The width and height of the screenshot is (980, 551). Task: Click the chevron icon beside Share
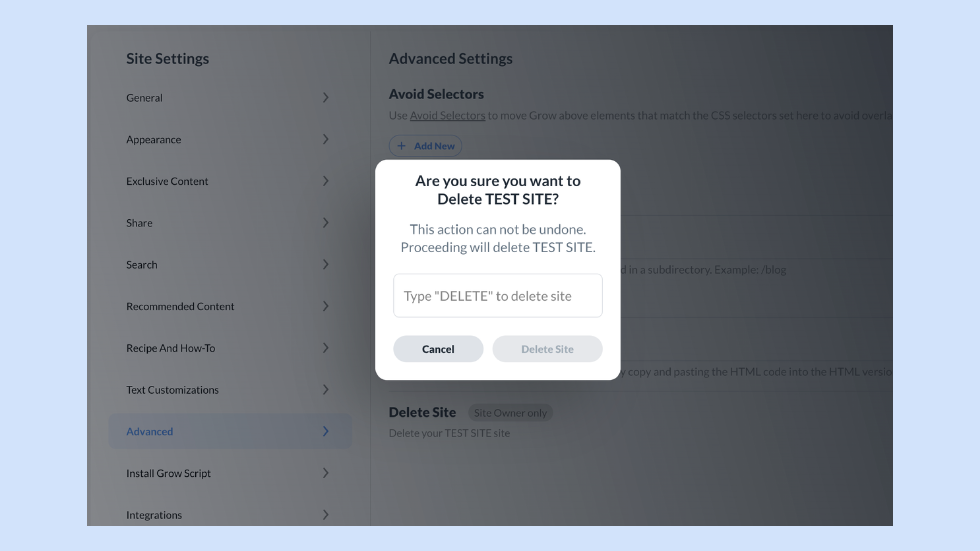click(326, 223)
